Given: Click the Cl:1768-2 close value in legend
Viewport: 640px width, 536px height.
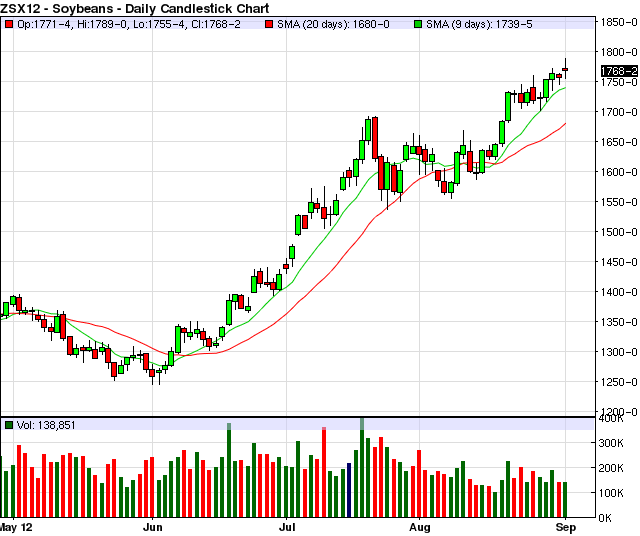Looking at the screenshot, I should click(x=216, y=24).
